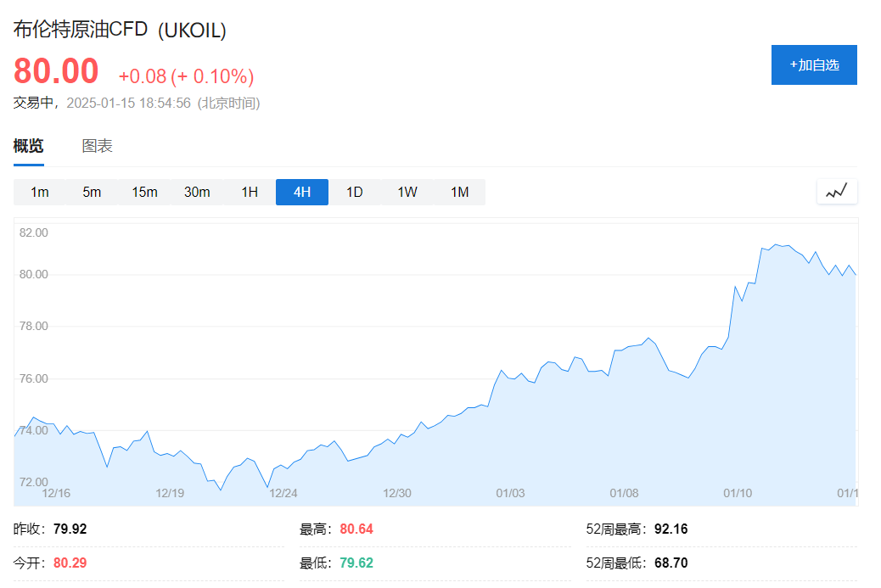Switch to the 图表 tab
This screenshot has height=588, width=881.
pos(97,145)
